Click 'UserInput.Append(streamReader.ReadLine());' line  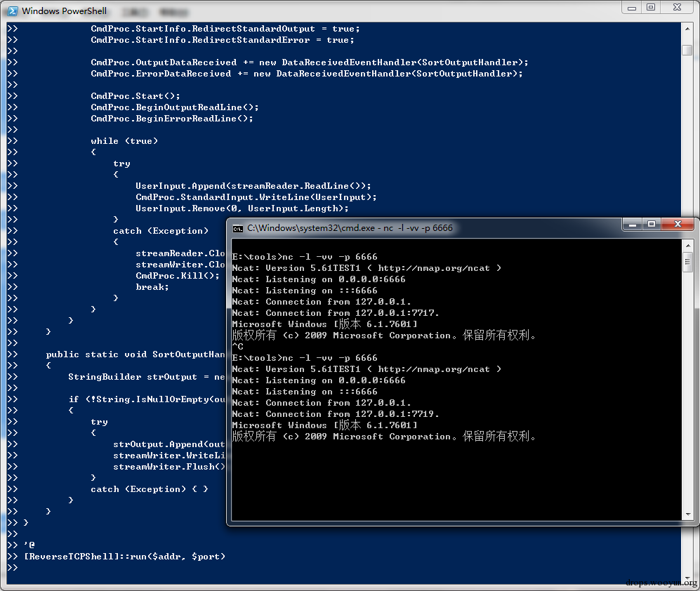[x=253, y=186]
